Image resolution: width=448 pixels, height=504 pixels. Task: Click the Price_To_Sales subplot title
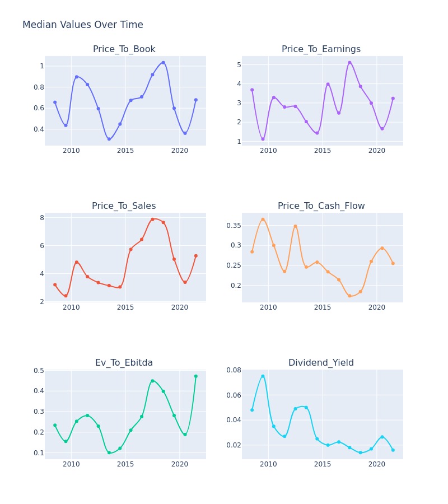[x=124, y=206]
